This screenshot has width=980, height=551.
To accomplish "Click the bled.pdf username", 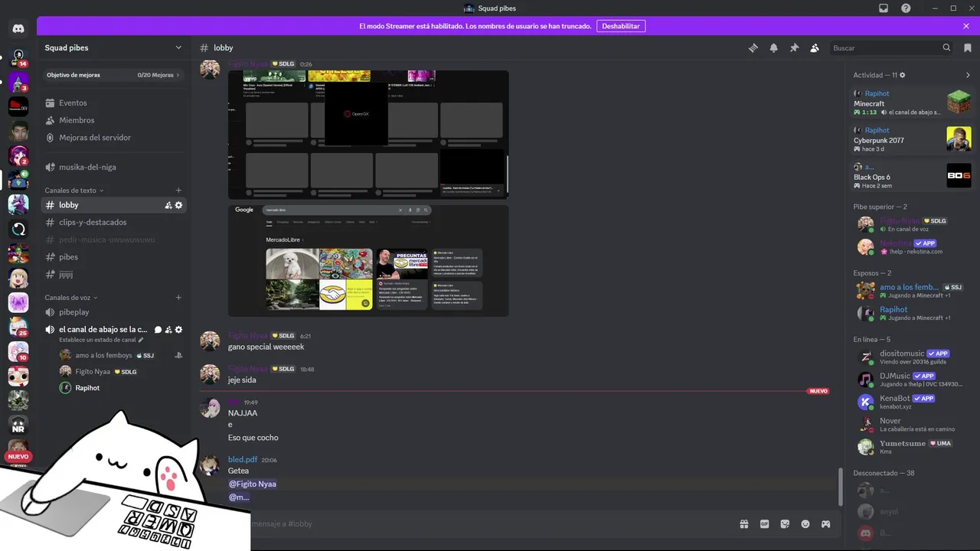I will click(243, 459).
